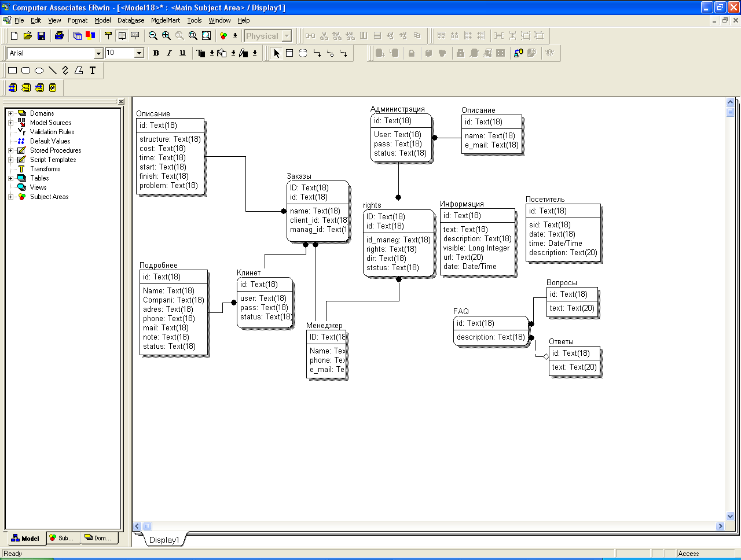This screenshot has height=560, width=741.
Task: Click the diagram's horizontal scrollbar thumb
Action: pyautogui.click(x=147, y=526)
